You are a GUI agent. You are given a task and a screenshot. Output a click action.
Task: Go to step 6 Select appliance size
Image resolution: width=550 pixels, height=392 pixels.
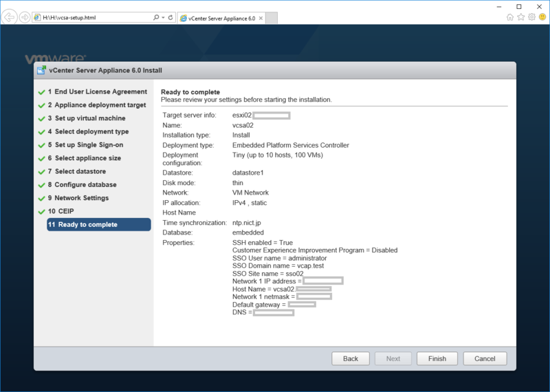84,158
